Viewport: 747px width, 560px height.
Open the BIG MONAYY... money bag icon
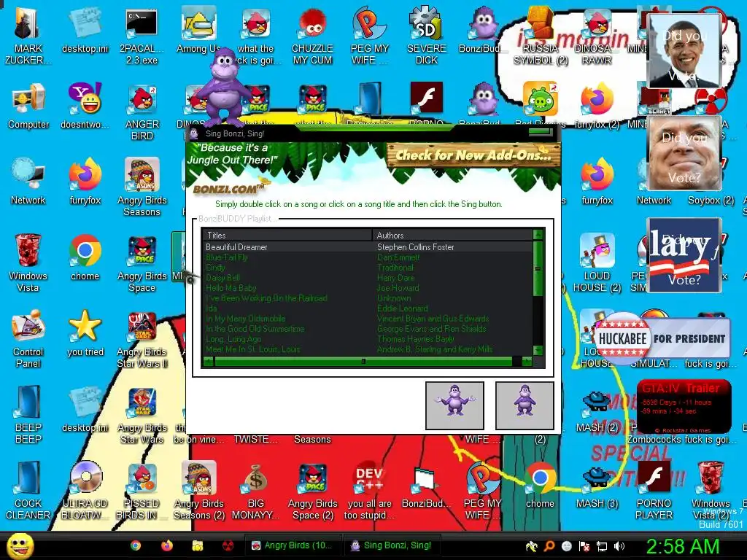tap(255, 491)
